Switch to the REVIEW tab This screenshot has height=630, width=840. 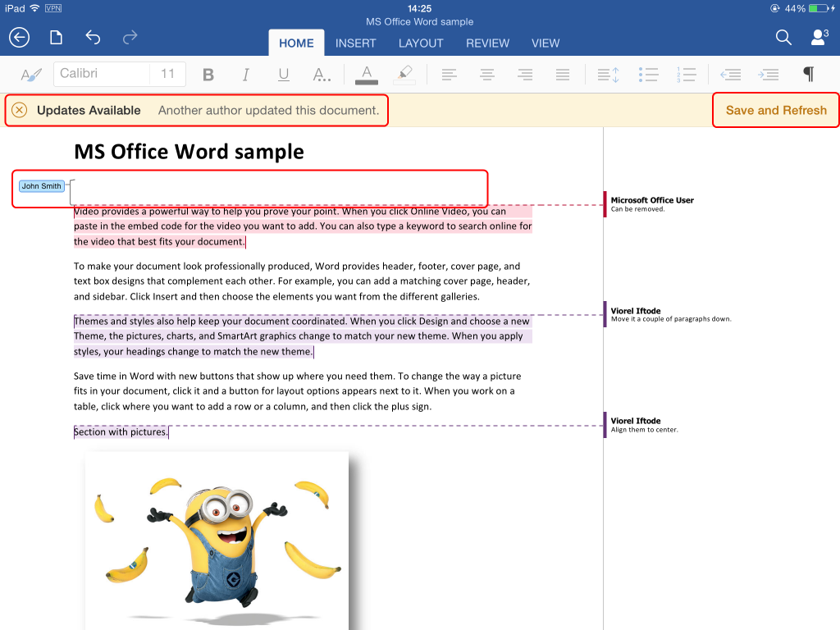(x=487, y=43)
